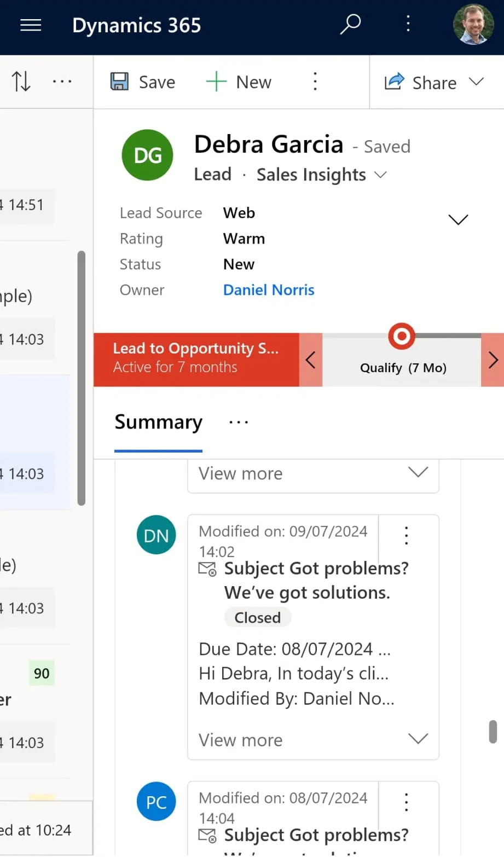Open command bar overflow menu
This screenshot has width=504, height=857.
(x=315, y=82)
